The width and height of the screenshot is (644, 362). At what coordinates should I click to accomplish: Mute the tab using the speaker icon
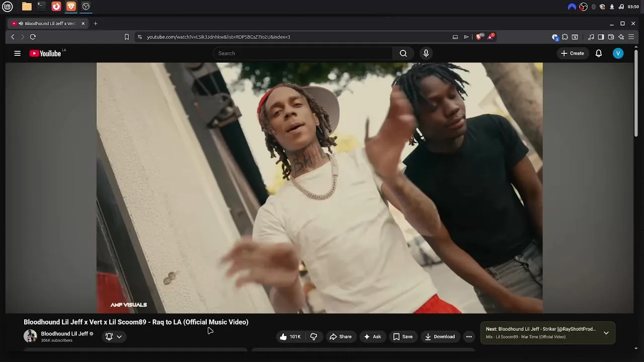click(x=21, y=23)
